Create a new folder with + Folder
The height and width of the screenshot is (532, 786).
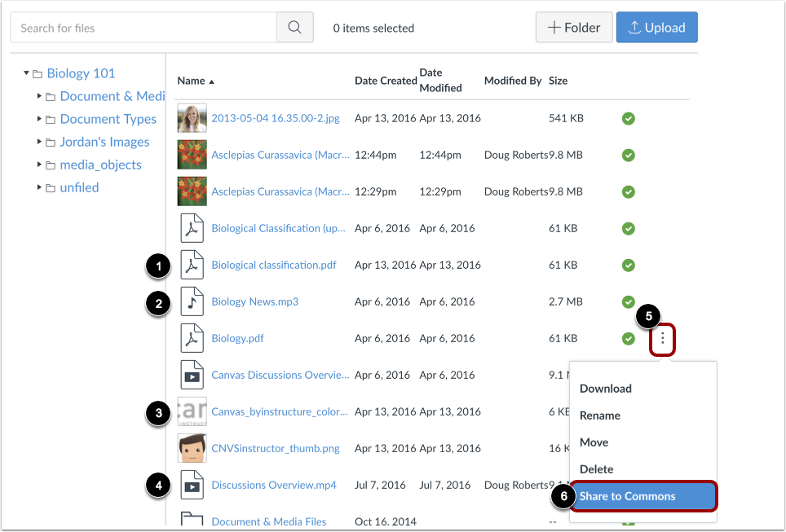pyautogui.click(x=574, y=28)
